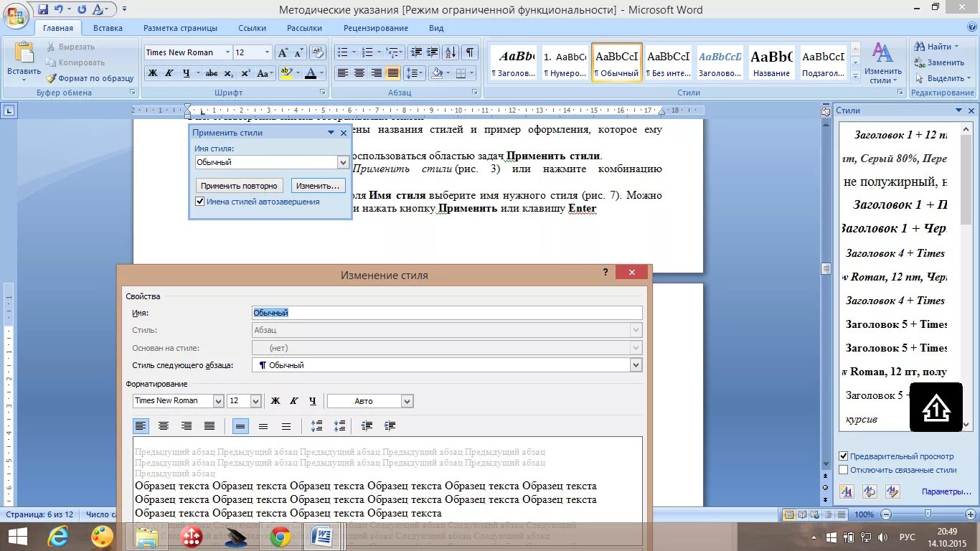980x551 pixels.
Task: Open Internet Explorer from taskbar
Action: [x=58, y=537]
